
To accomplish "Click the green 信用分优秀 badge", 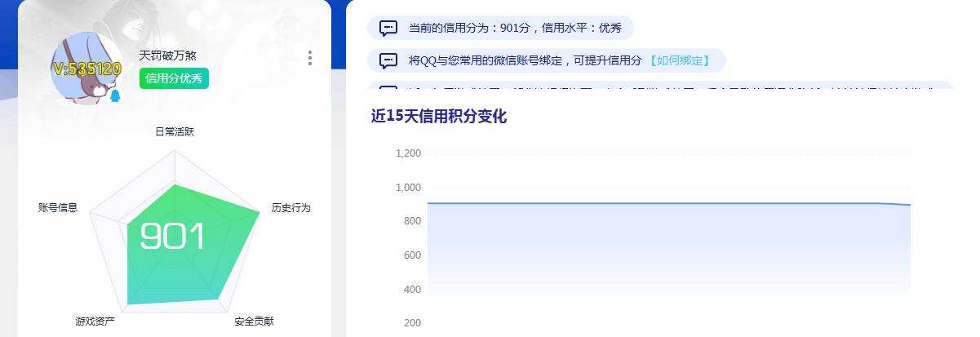I will coord(175,78).
